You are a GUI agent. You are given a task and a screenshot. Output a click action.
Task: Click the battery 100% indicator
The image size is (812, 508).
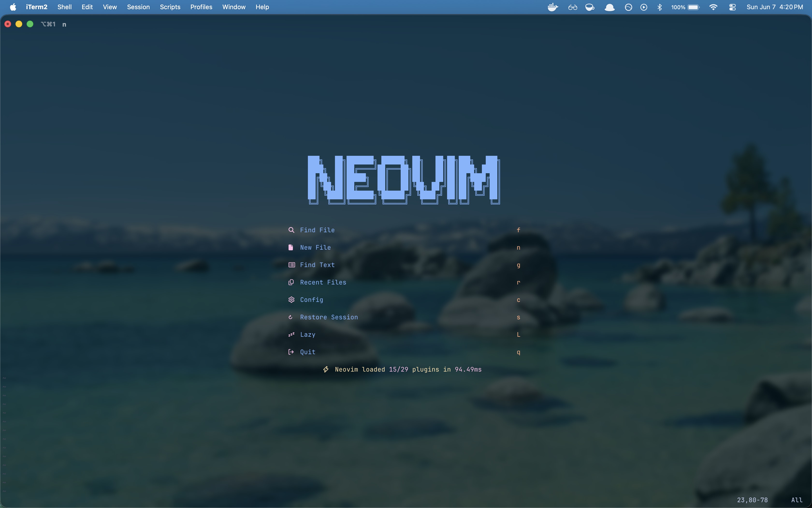pyautogui.click(x=685, y=7)
